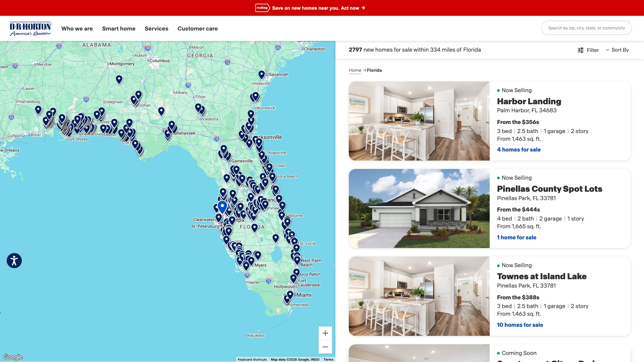Open the Customer care menu
Image resolution: width=644 pixels, height=362 pixels.
click(x=198, y=28)
